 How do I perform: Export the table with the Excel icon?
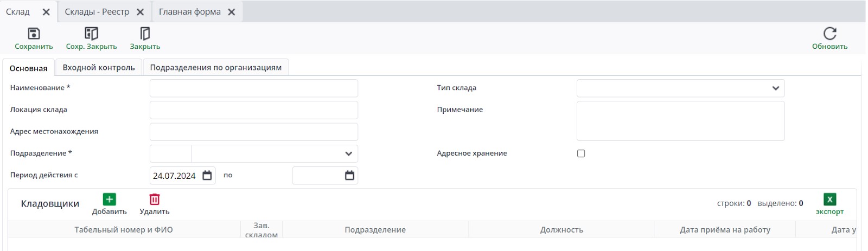click(x=829, y=199)
